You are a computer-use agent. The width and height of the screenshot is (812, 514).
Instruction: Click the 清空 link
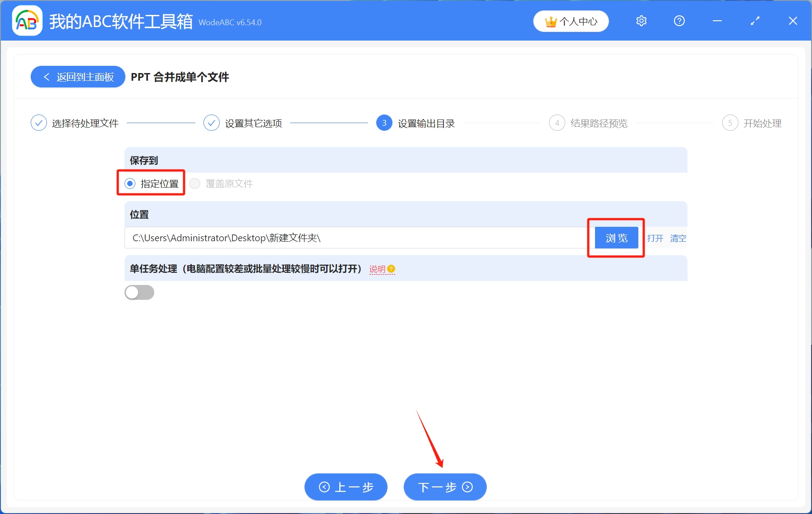click(x=678, y=239)
